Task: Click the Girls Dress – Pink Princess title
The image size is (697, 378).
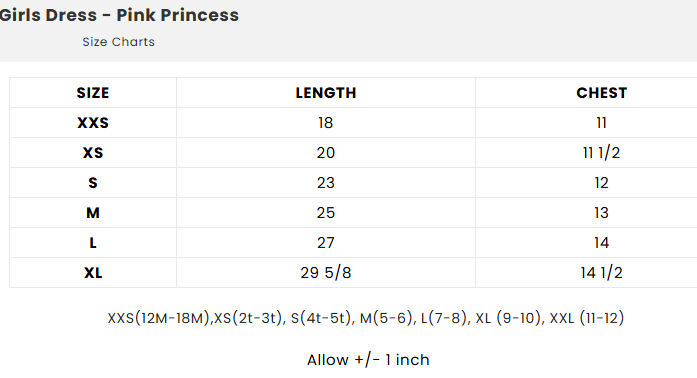Action: 119,15
